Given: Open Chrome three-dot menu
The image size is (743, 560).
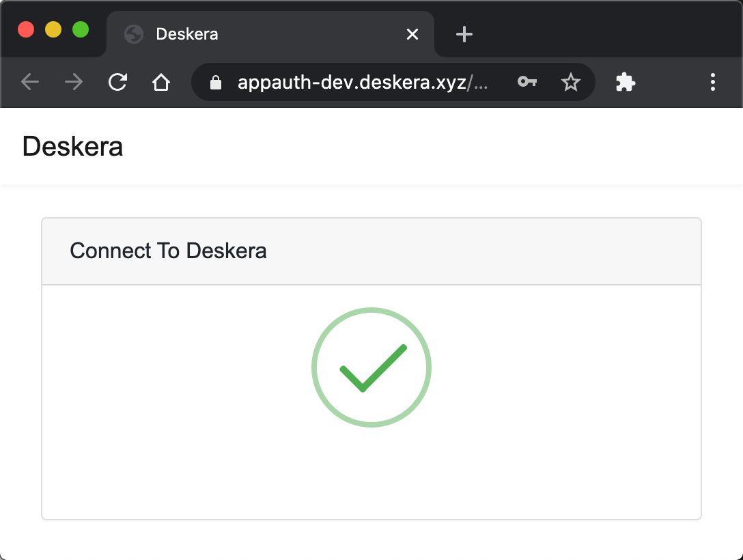Looking at the screenshot, I should [713, 82].
